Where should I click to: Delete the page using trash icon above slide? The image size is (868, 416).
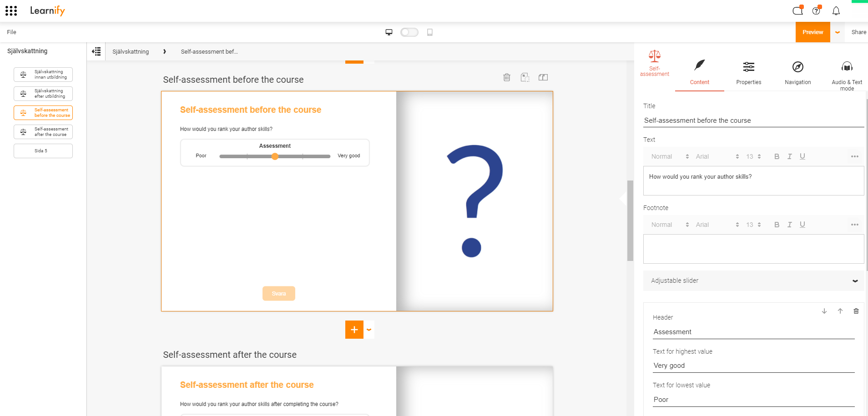point(507,77)
